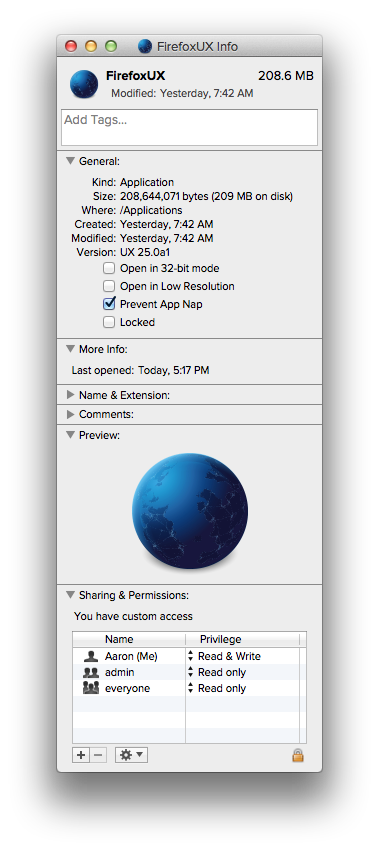Click the FirefoxUX Info window title
This screenshot has width=379, height=851.
pyautogui.click(x=197, y=46)
